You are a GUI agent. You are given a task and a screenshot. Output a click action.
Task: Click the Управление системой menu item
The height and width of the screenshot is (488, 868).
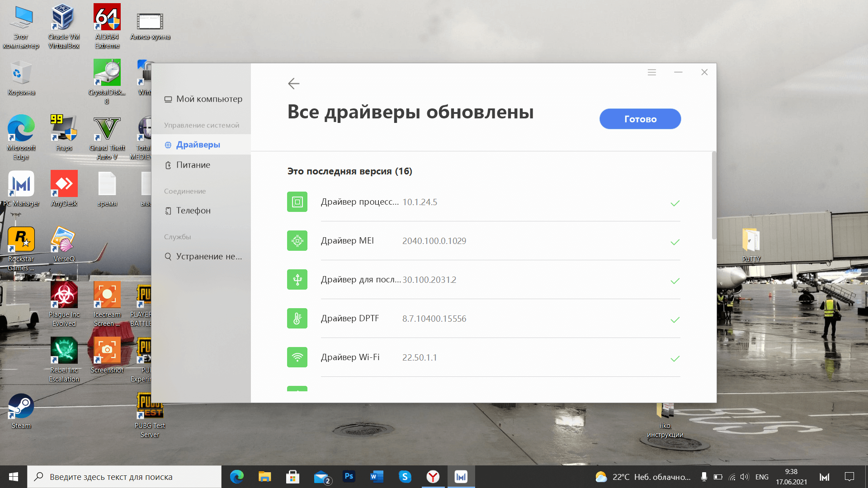202,125
